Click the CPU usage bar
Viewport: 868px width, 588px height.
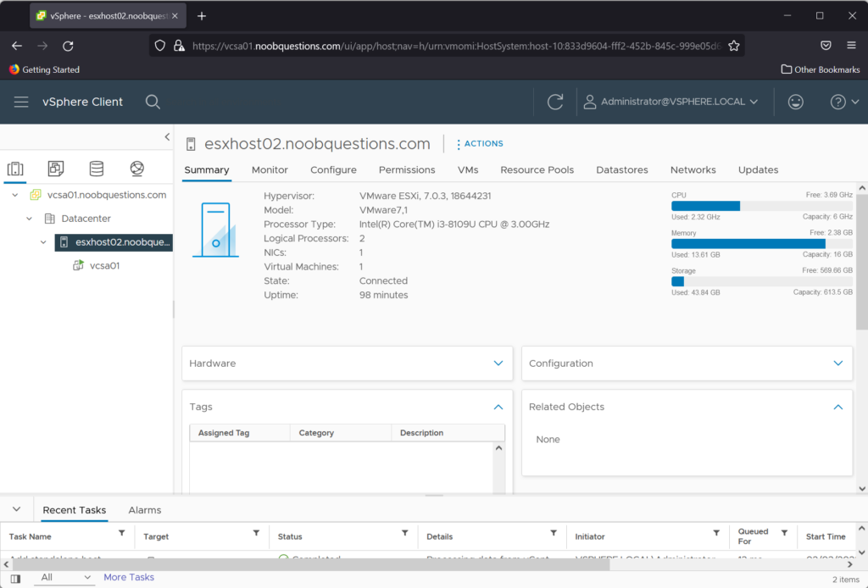tap(762, 207)
